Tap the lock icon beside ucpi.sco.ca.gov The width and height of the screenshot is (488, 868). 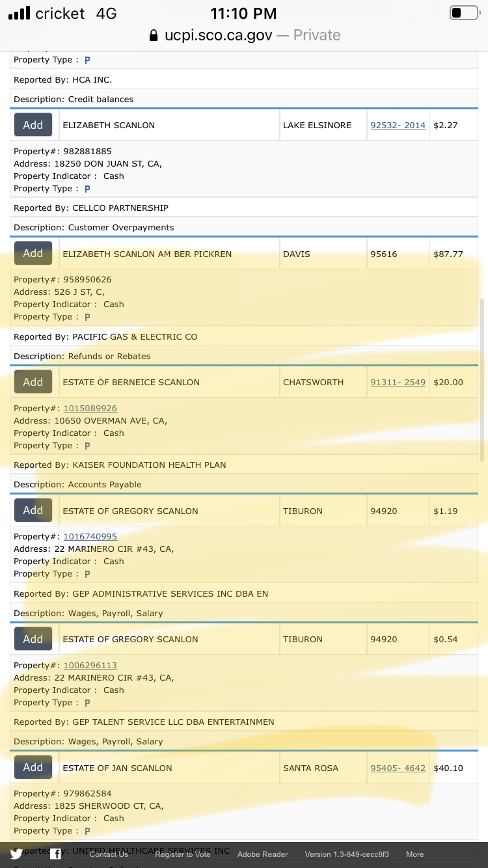click(154, 35)
